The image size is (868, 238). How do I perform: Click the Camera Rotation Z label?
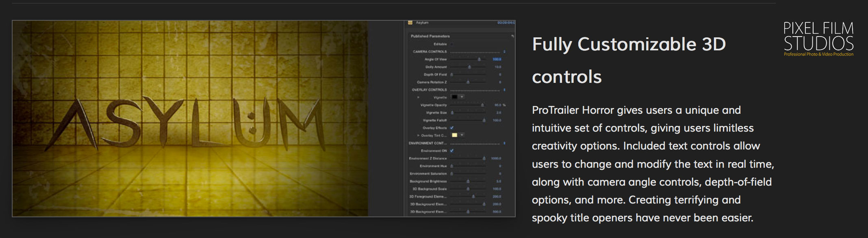[432, 82]
